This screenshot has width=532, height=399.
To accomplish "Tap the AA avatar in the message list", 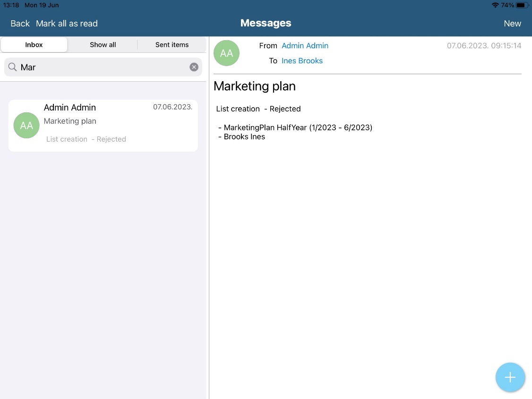I will (x=26, y=125).
